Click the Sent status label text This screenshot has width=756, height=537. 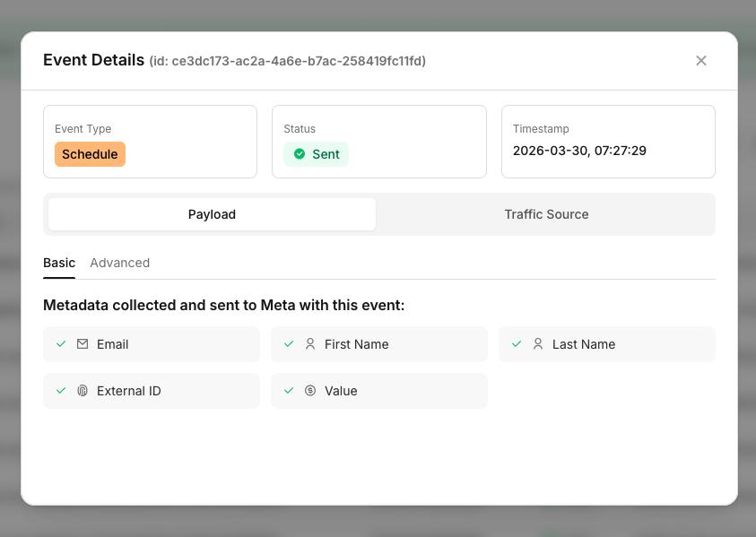pyautogui.click(x=326, y=154)
